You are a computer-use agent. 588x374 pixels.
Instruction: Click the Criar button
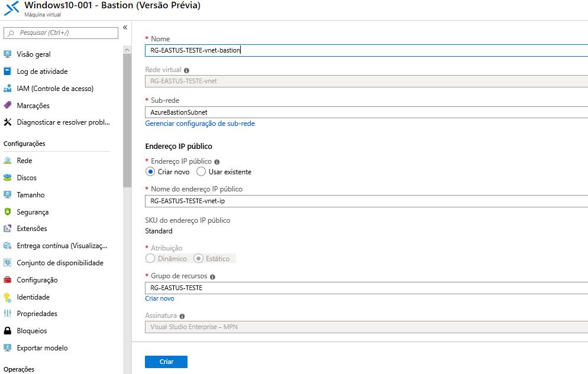pyautogui.click(x=166, y=362)
